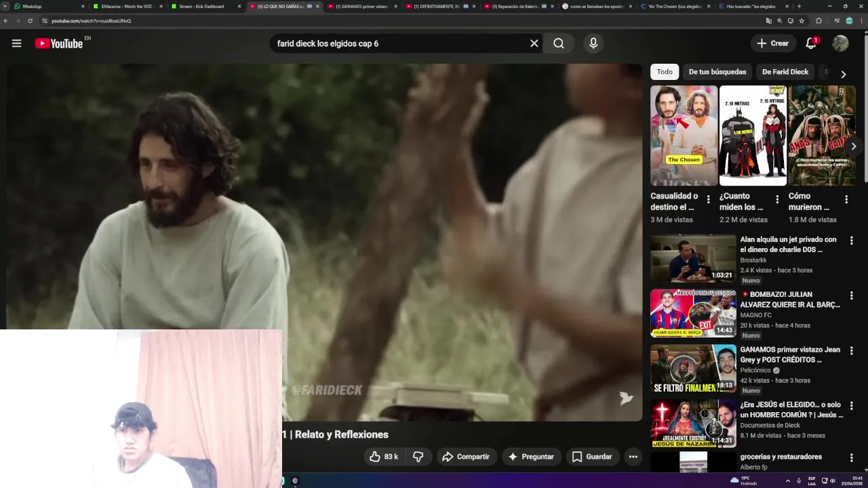Show more filter chips with right chevron
The height and width of the screenshot is (488, 868).
(843, 74)
